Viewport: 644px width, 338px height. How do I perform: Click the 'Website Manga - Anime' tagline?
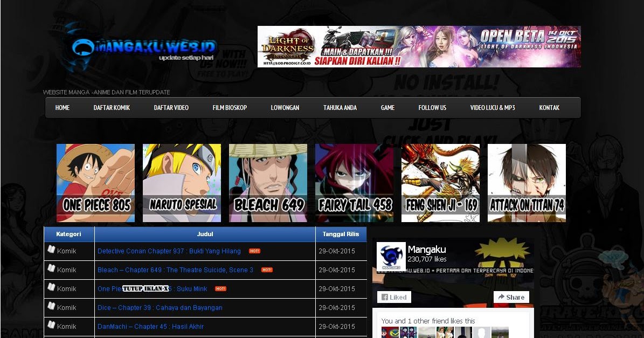pos(106,92)
